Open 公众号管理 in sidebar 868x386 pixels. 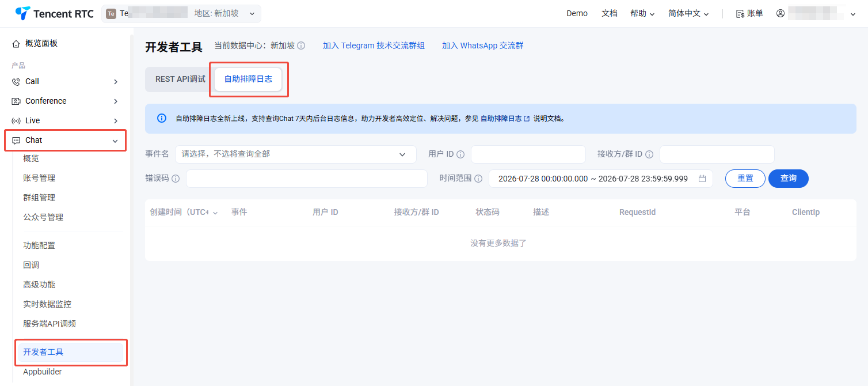[43, 217]
